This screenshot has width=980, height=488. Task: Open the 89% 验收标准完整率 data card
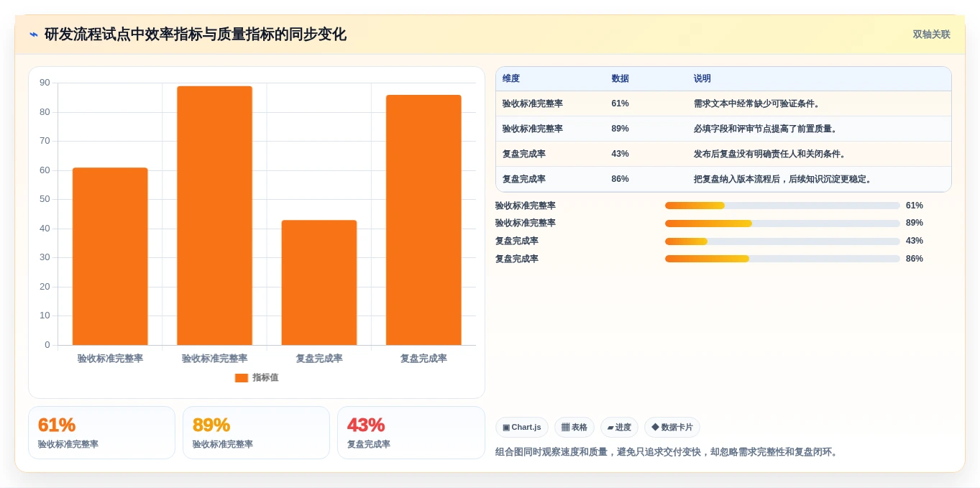pyautogui.click(x=256, y=433)
